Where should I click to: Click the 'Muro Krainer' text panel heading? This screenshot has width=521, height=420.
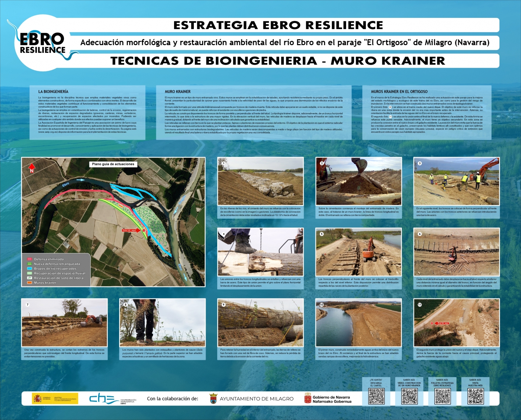pos(178,92)
